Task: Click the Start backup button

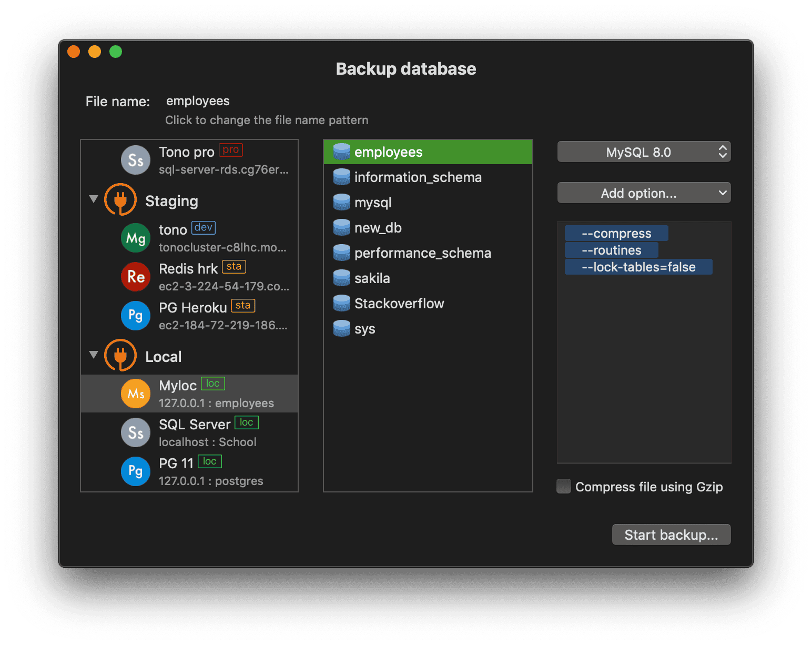Action: pyautogui.click(x=671, y=535)
